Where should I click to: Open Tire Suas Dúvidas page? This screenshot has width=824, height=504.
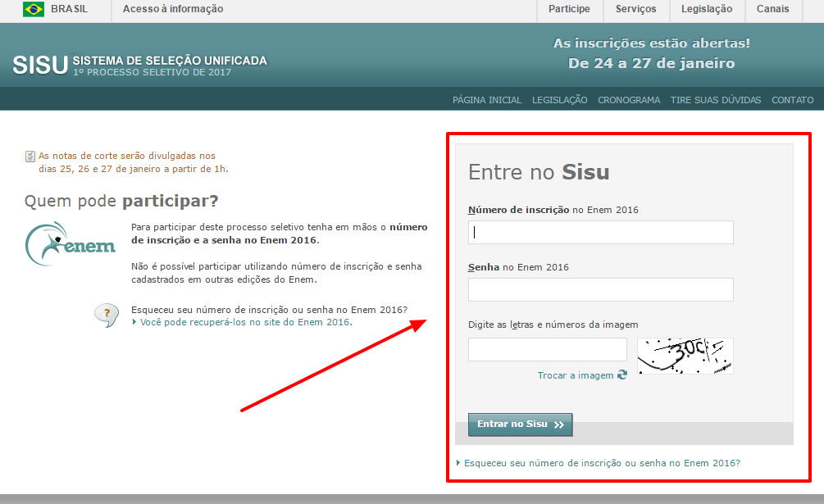[x=715, y=100]
